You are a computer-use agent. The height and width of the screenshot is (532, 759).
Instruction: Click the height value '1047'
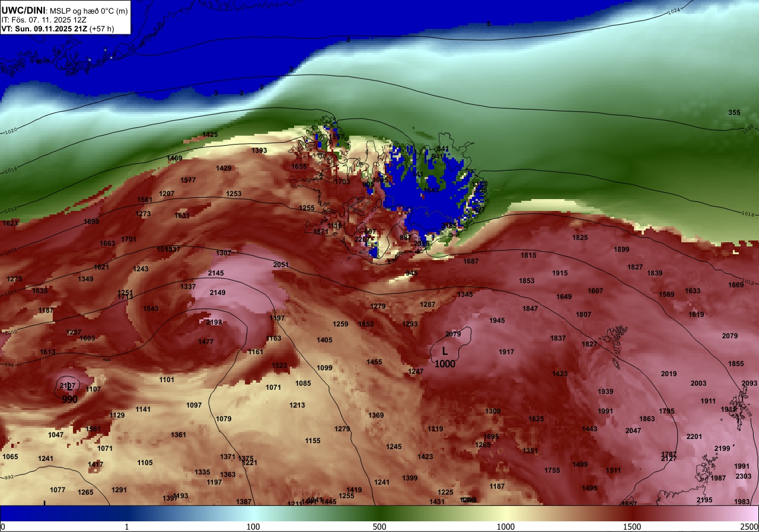point(56,435)
